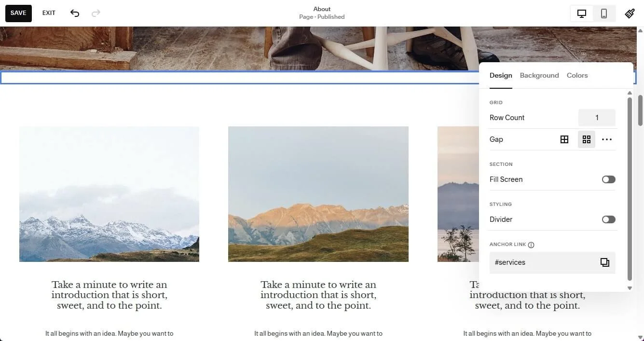The height and width of the screenshot is (341, 644).
Task: Select the Design tab
Action: 501,75
